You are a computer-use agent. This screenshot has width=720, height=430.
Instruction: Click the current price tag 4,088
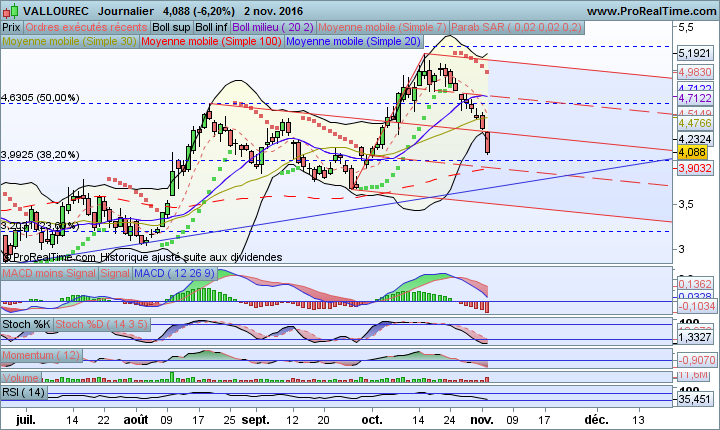point(692,152)
